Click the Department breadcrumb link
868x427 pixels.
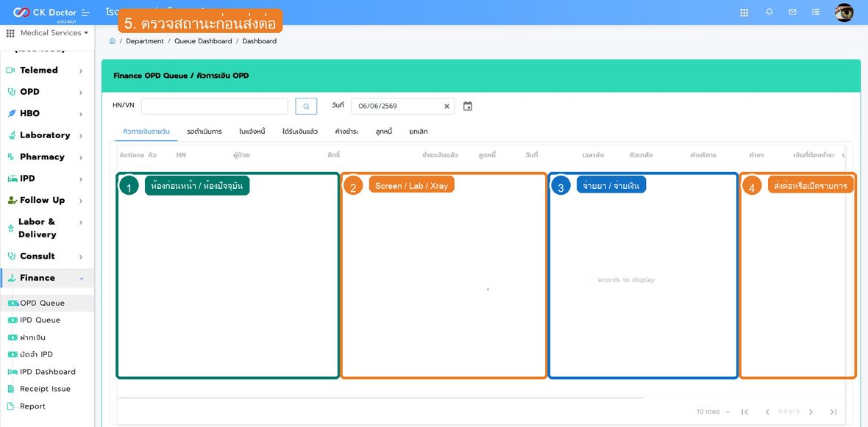pos(145,41)
